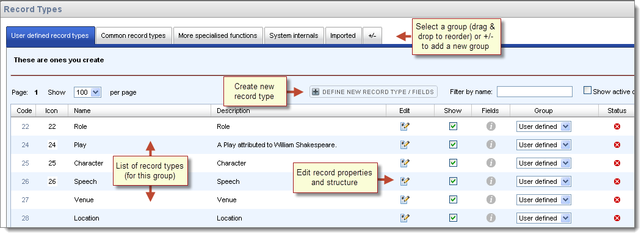Open the edit icon for Role record
This screenshot has height=237, width=644.
pyautogui.click(x=405, y=126)
